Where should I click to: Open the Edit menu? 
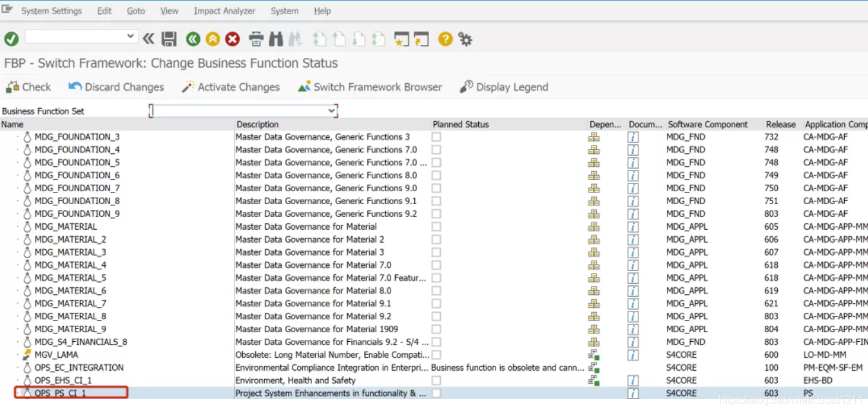point(104,11)
